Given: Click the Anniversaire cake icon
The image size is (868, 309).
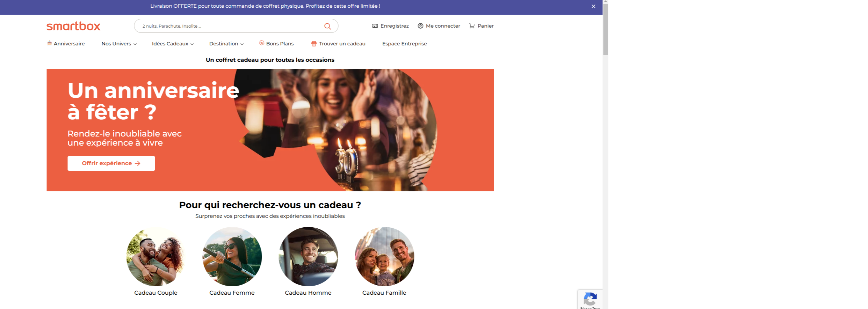Looking at the screenshot, I should point(49,43).
